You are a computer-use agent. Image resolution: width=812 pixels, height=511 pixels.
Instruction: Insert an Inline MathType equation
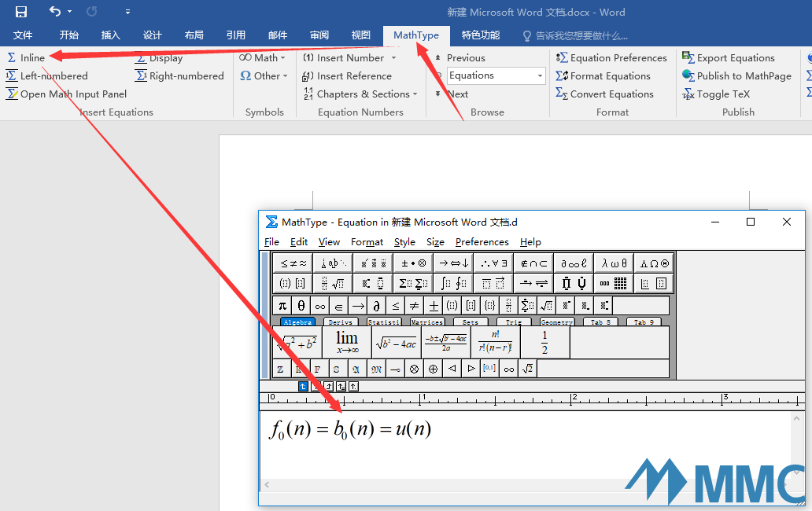(26, 58)
